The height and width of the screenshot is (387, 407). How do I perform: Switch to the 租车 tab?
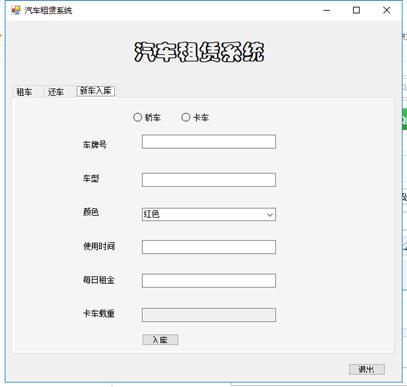pyautogui.click(x=25, y=92)
